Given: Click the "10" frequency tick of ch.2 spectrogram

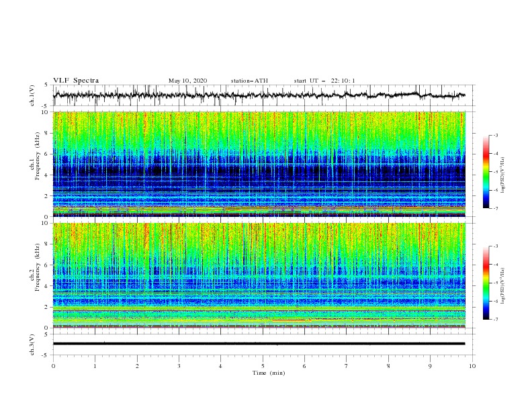Looking at the screenshot, I should 46,223.
